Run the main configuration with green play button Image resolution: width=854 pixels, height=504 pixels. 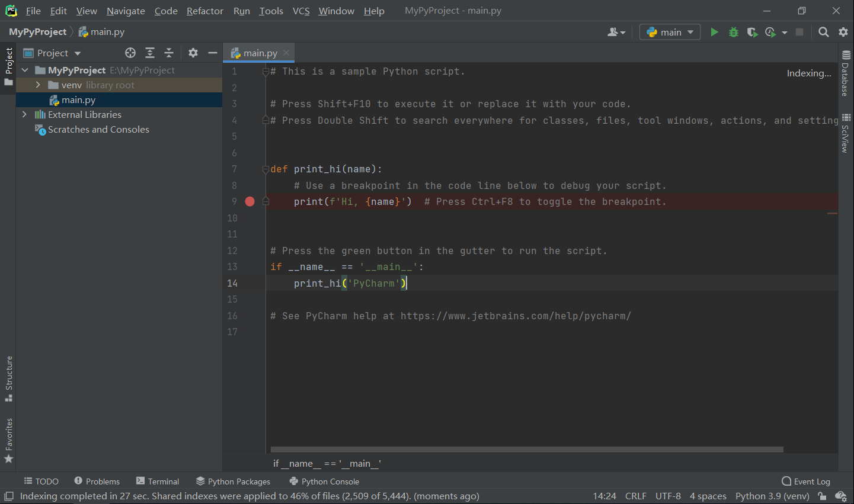coord(714,32)
